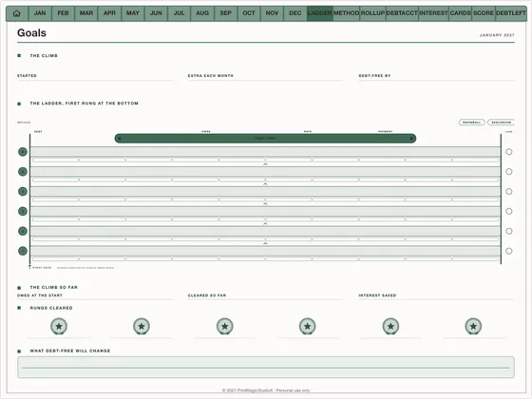532x399 pixels.
Task: Select the rung 1 number badge
Action: 23,251
